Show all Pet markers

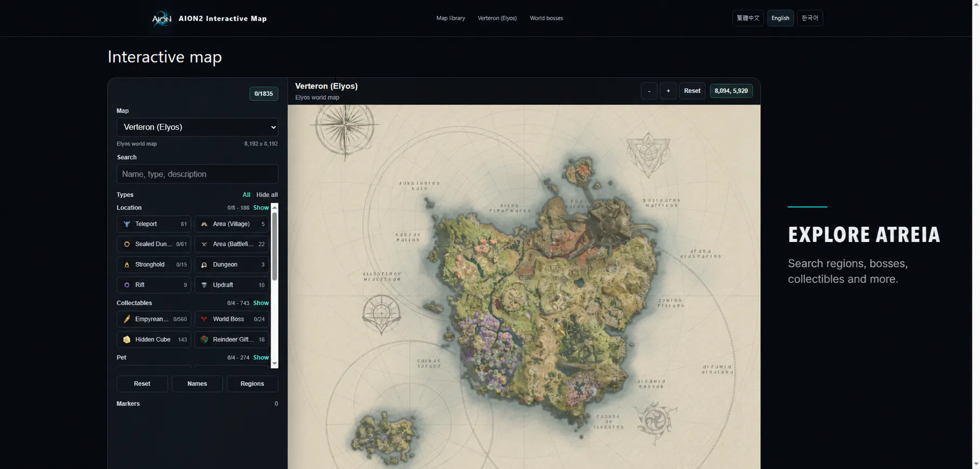261,358
